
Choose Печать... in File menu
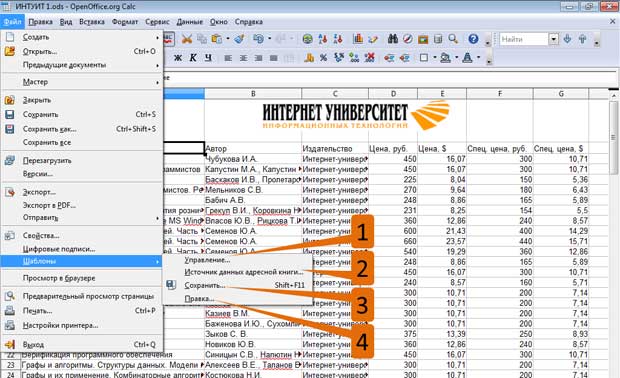click(x=82, y=311)
